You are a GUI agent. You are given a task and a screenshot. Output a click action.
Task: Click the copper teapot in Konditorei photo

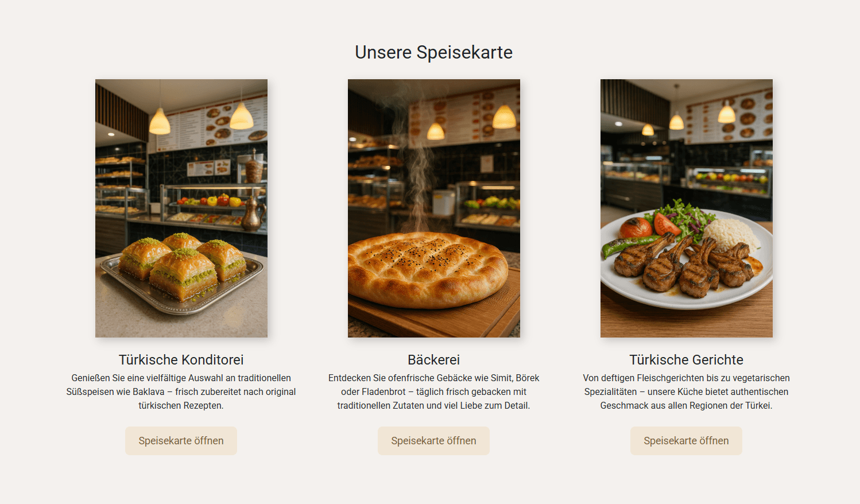[x=252, y=212]
